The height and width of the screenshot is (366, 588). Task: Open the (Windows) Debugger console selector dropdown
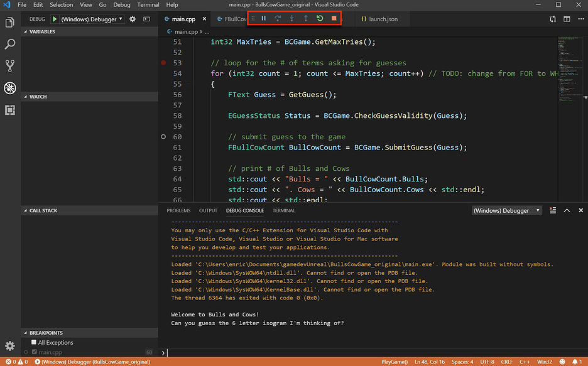click(x=506, y=211)
